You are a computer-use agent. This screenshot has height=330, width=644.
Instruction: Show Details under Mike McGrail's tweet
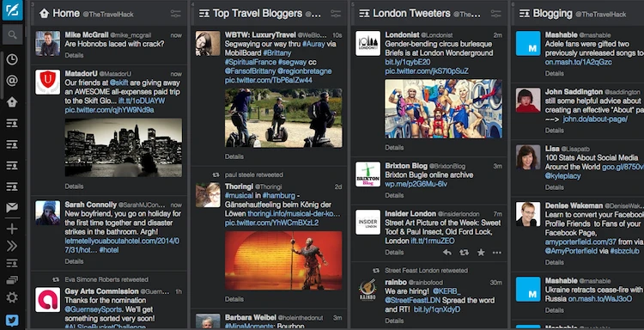[x=74, y=55]
